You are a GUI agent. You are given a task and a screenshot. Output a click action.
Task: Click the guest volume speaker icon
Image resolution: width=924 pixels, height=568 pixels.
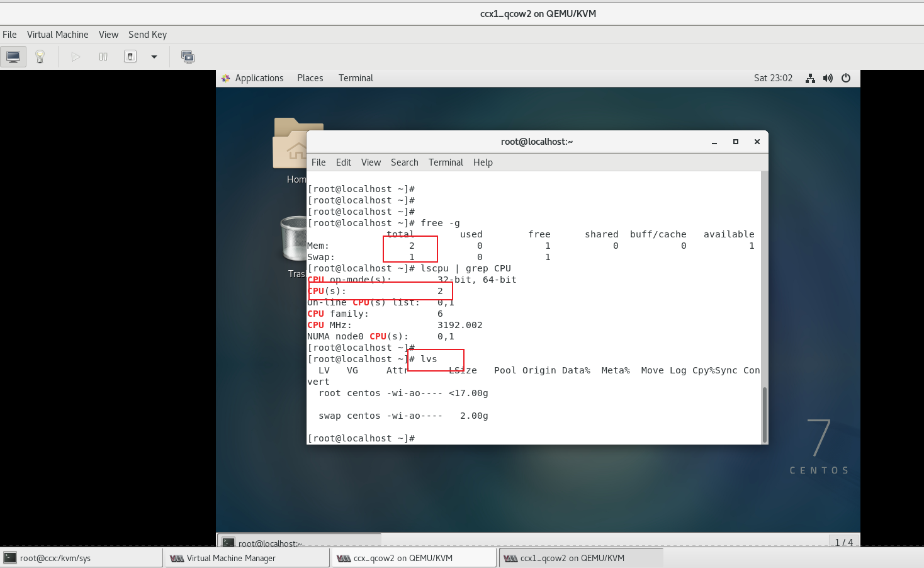click(x=828, y=78)
